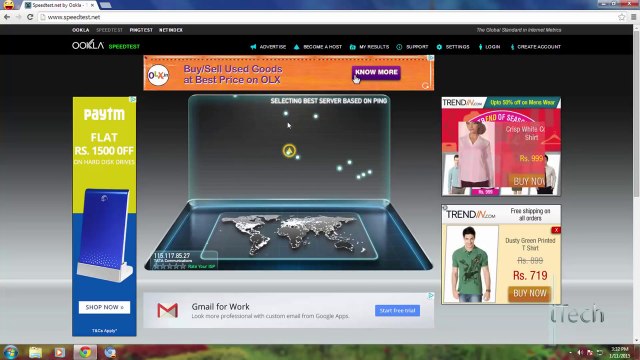The image size is (640, 360).
Task: Open Windows Start button
Action: click(x=10, y=352)
